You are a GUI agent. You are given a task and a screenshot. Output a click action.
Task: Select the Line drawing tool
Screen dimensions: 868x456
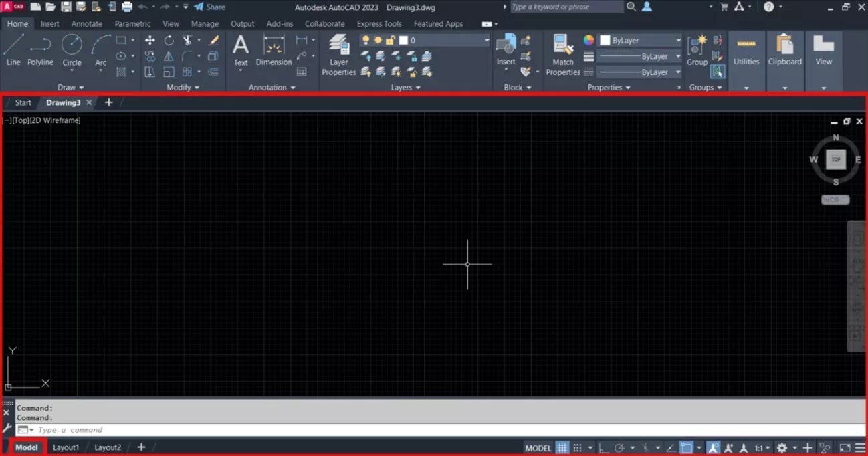pos(13,51)
